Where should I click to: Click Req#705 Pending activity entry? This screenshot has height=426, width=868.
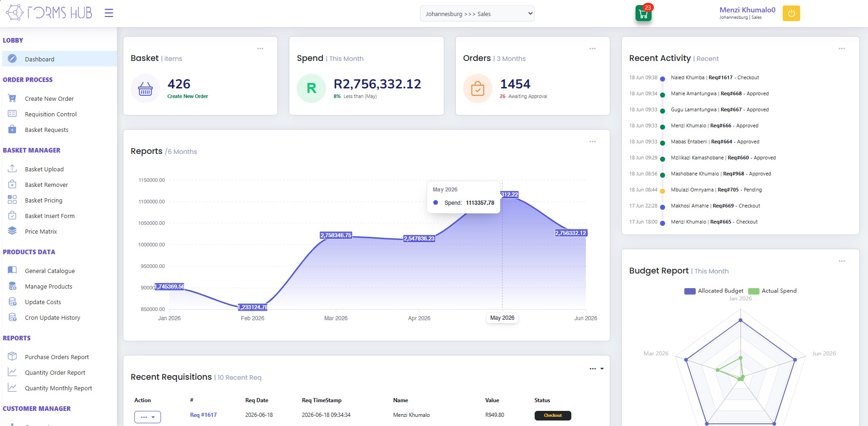click(x=716, y=190)
